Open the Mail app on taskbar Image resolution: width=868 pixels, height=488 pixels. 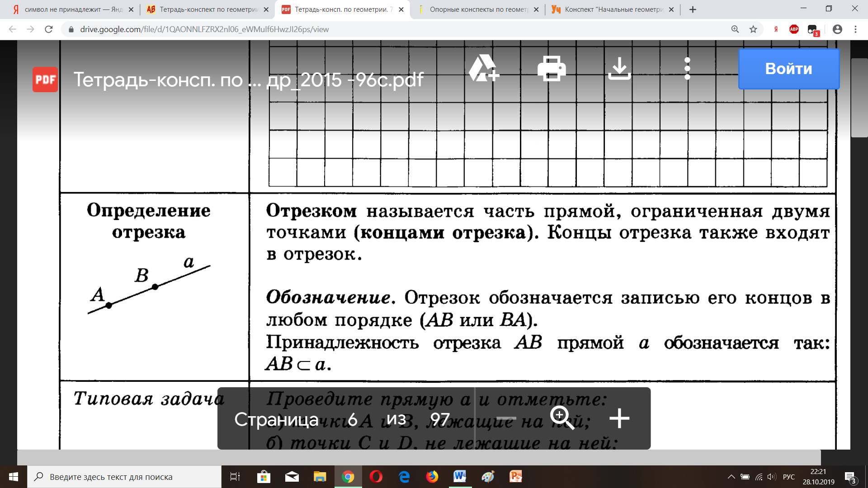[292, 477]
